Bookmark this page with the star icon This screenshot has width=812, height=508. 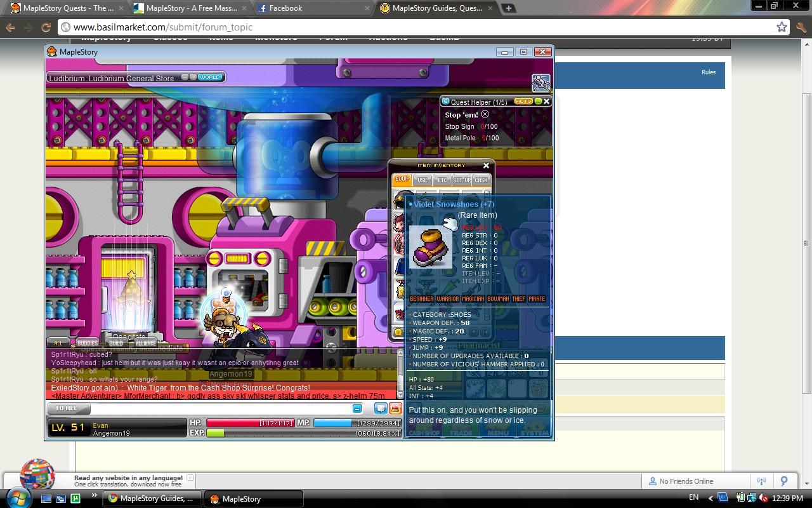tap(782, 27)
